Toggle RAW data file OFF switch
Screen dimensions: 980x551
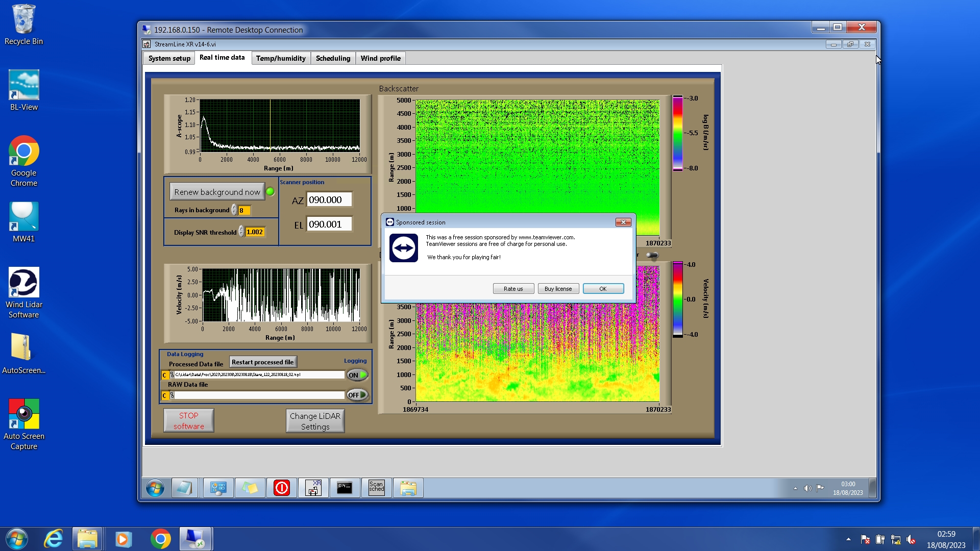[x=357, y=395]
